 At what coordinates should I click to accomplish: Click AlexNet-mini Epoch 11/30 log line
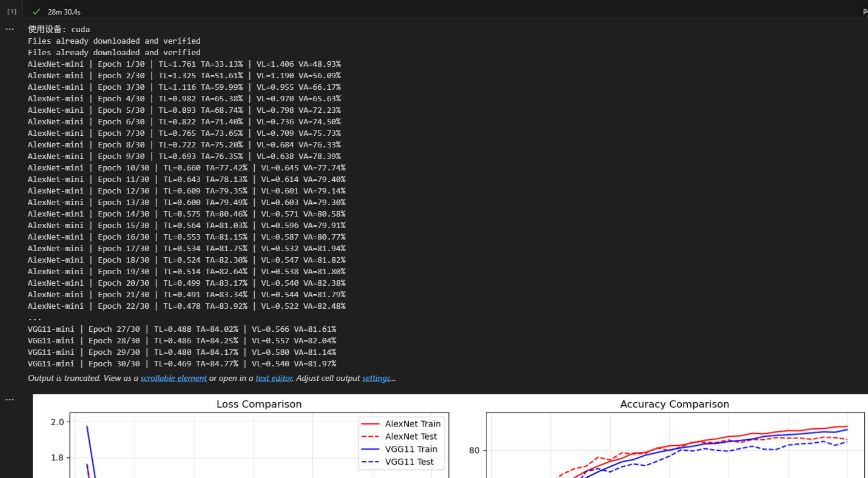pyautogui.click(x=187, y=179)
